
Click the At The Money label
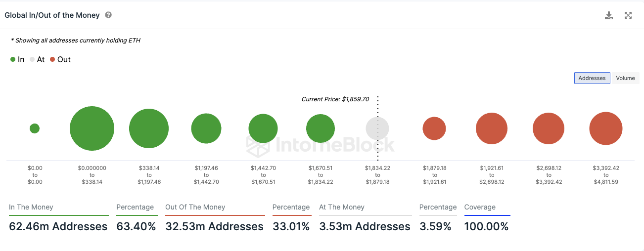point(342,207)
